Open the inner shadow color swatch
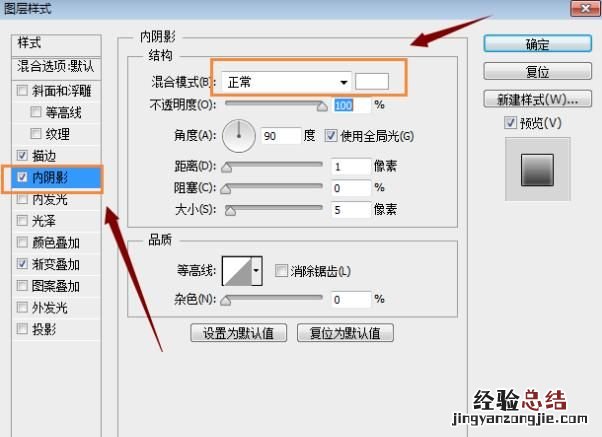Viewport: 602px width, 437px height. click(x=372, y=81)
